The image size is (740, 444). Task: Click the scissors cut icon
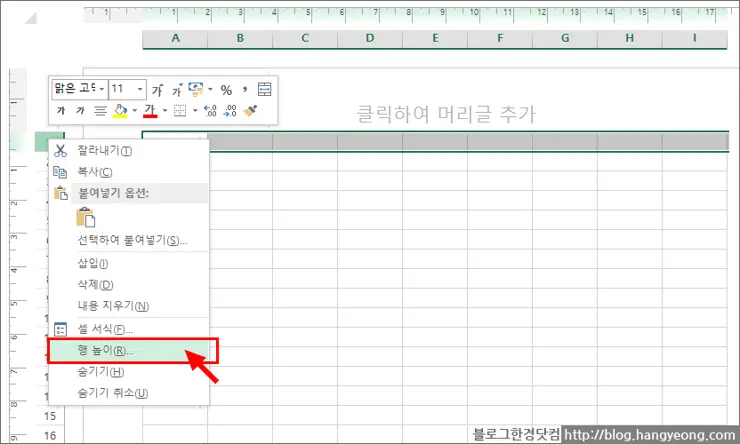(x=60, y=151)
